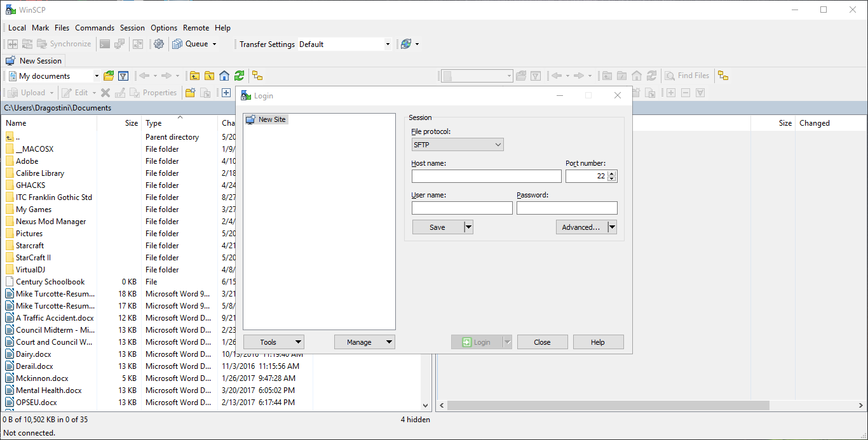Click the remote Unselect Files minus icon
Image resolution: width=868 pixels, height=440 pixels.
tap(685, 93)
